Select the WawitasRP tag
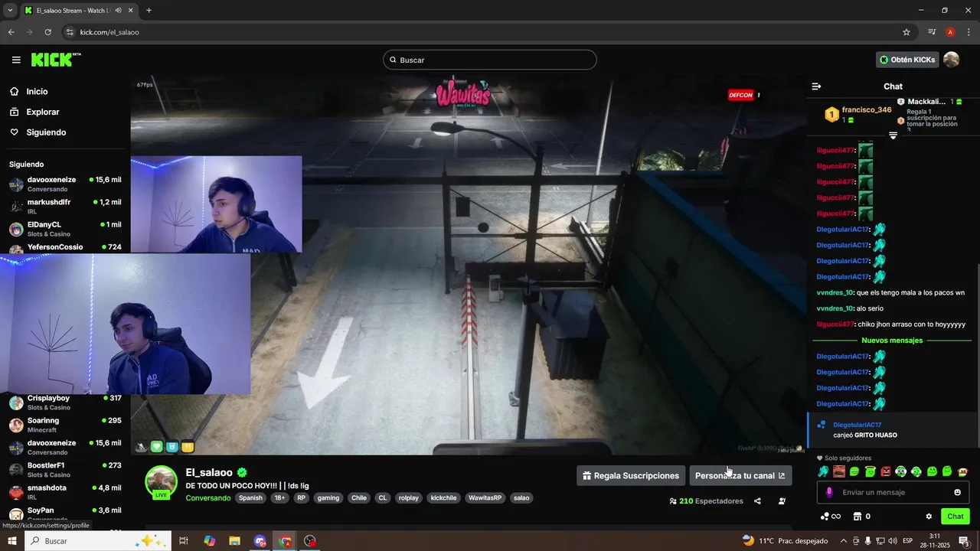Image resolution: width=980 pixels, height=551 pixels. (485, 497)
